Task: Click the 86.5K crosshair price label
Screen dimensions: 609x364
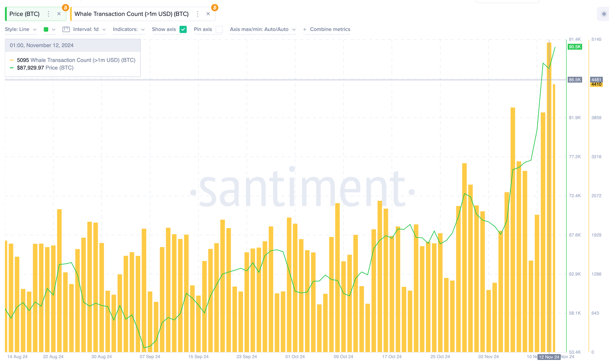Action: [575, 80]
